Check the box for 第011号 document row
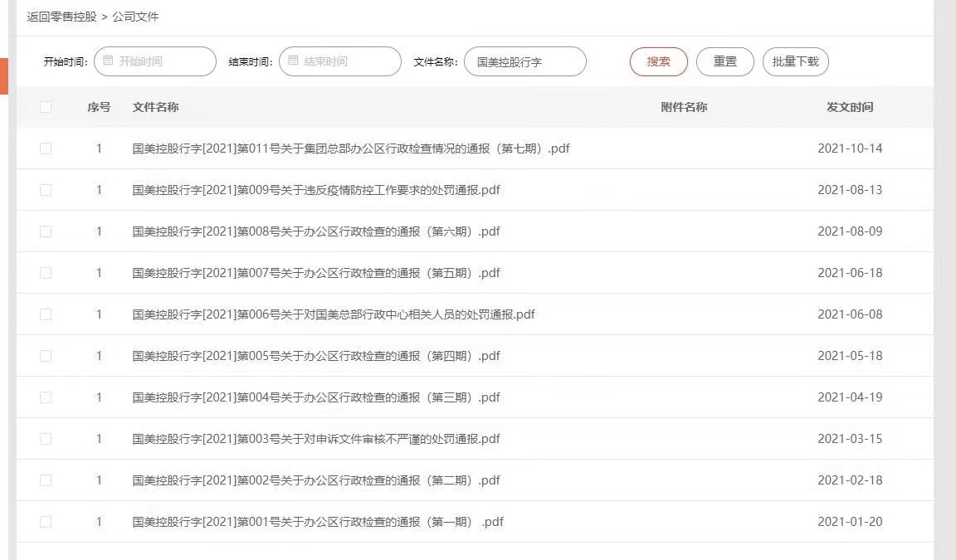 46,149
